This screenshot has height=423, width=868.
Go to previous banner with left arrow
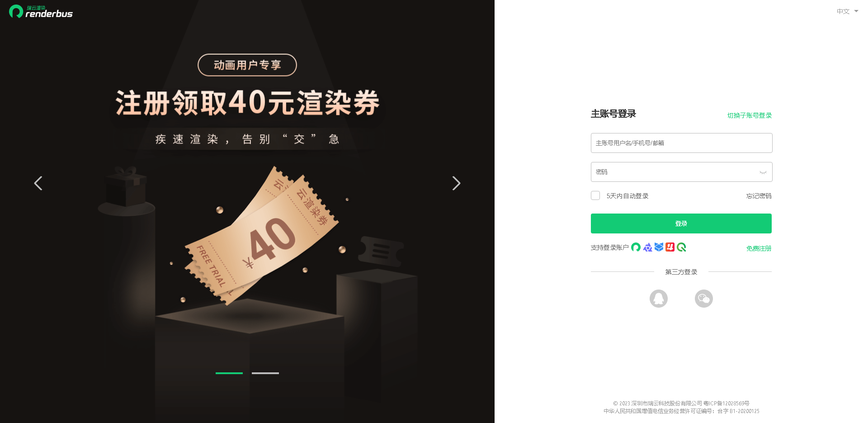pos(38,183)
